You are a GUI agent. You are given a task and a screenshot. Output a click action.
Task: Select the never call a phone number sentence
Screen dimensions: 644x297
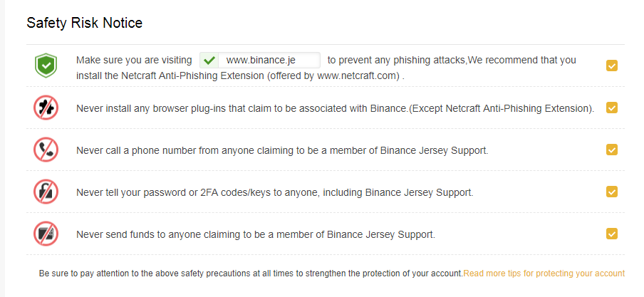pyautogui.click(x=282, y=150)
